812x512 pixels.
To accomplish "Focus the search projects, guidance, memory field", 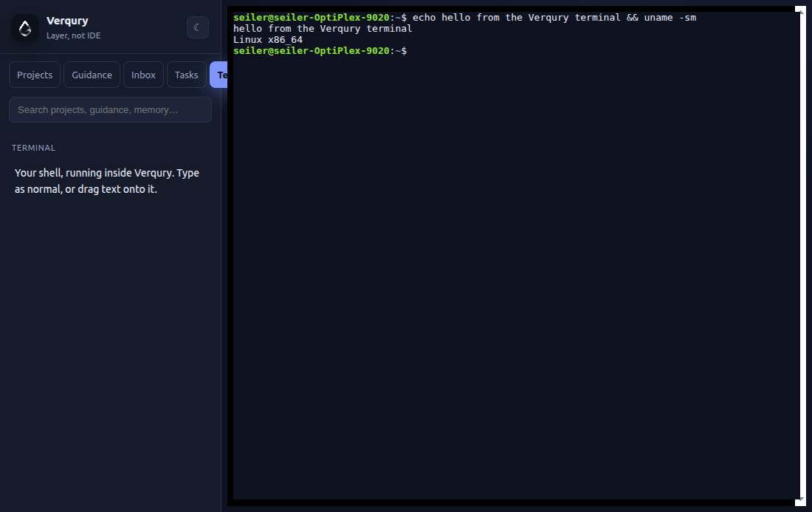I will [110, 110].
